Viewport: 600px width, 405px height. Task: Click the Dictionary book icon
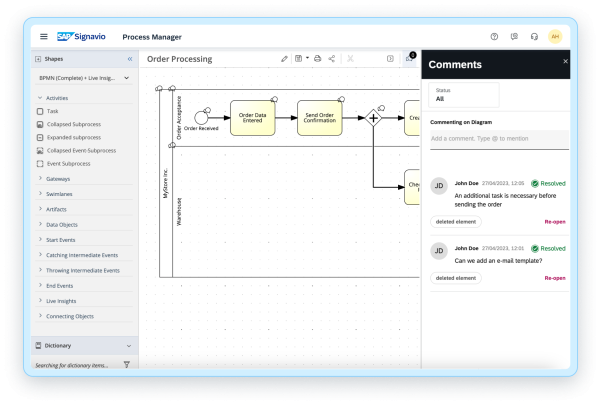pos(38,346)
